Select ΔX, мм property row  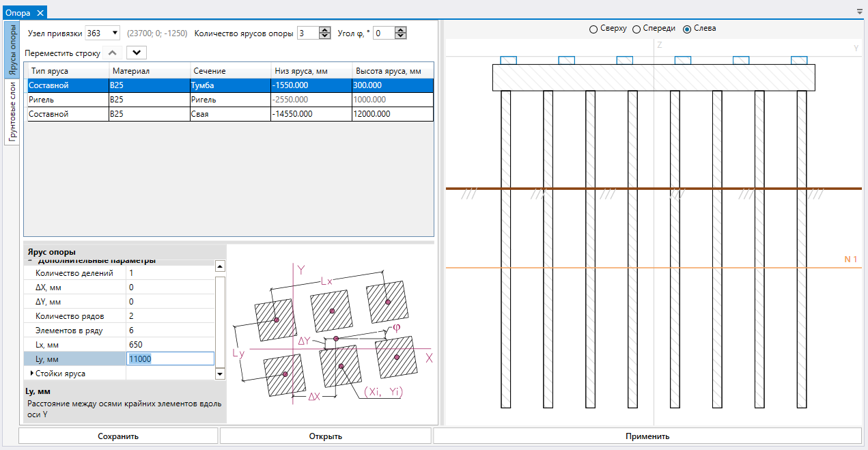coord(119,287)
